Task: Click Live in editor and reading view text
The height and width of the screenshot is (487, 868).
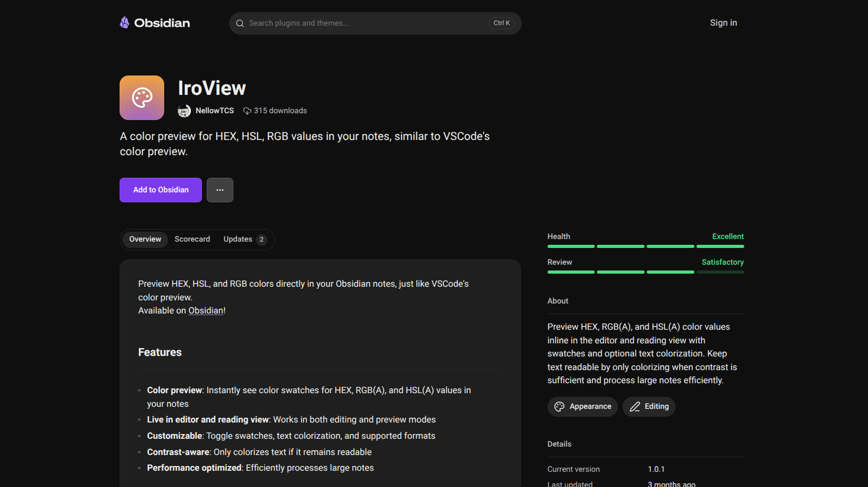Action: point(291,420)
